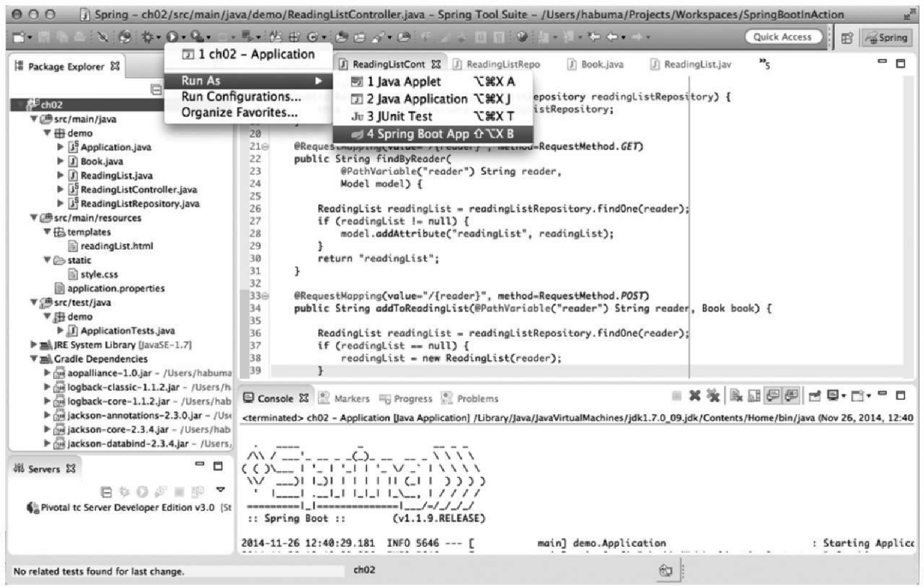
Task: Click the skip all breakpoints icon
Action: (x=103, y=37)
